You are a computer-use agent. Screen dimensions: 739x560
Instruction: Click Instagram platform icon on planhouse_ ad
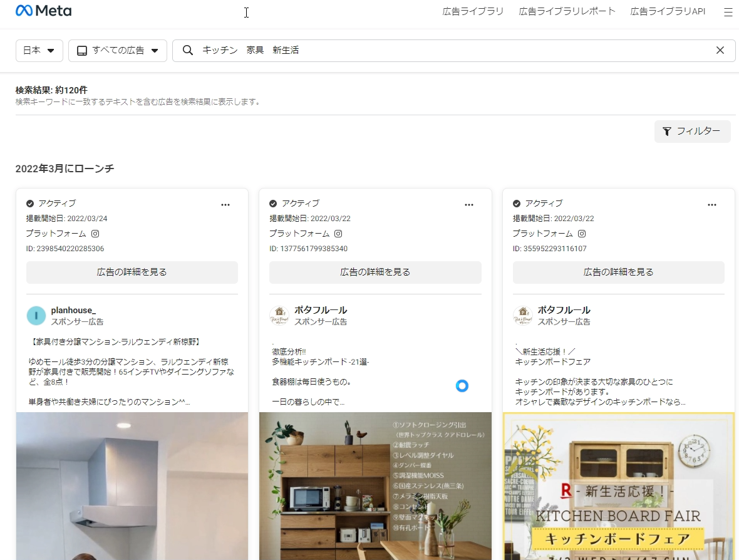tap(96, 234)
